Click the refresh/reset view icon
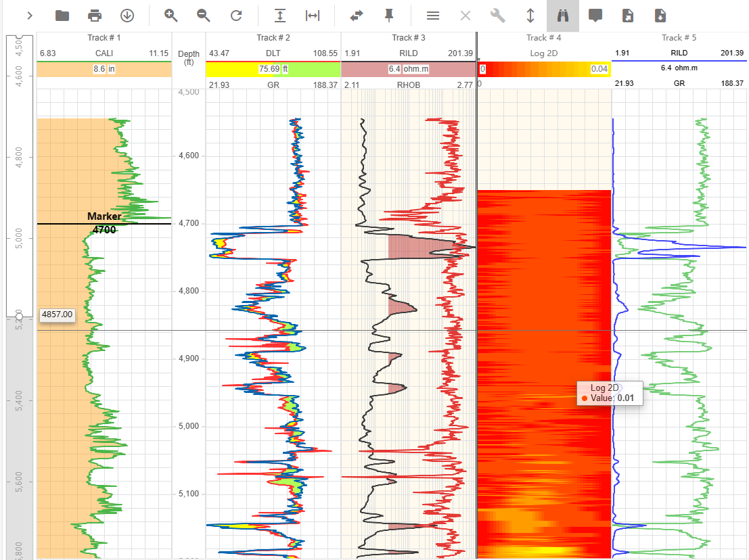Viewport: 749px width, 560px height. 236,16
